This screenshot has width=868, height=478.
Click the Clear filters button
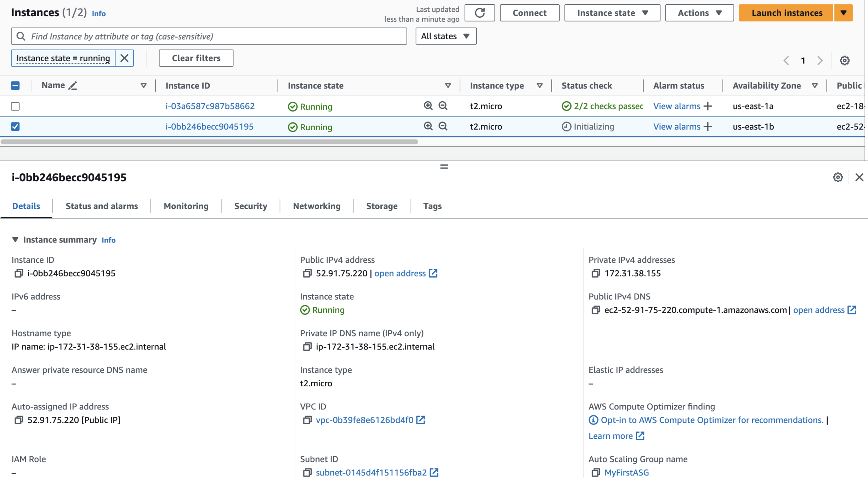(196, 58)
